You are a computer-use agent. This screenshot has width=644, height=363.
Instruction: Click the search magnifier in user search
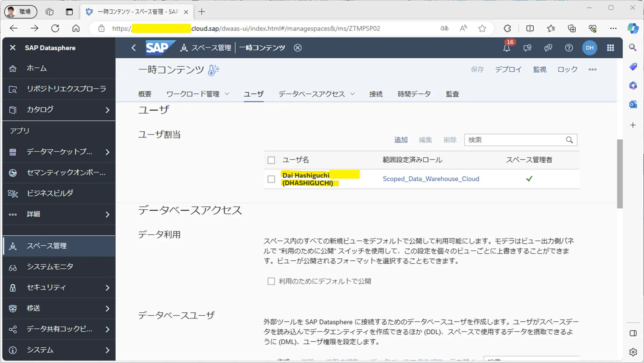tap(569, 140)
